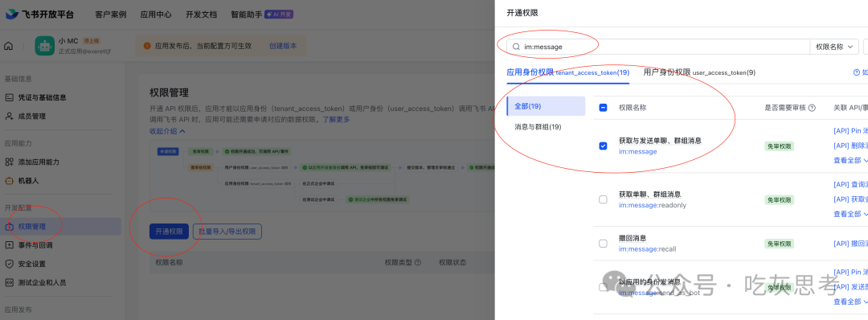
Task: Click the 飞书开放平台 logo
Action: 39,14
